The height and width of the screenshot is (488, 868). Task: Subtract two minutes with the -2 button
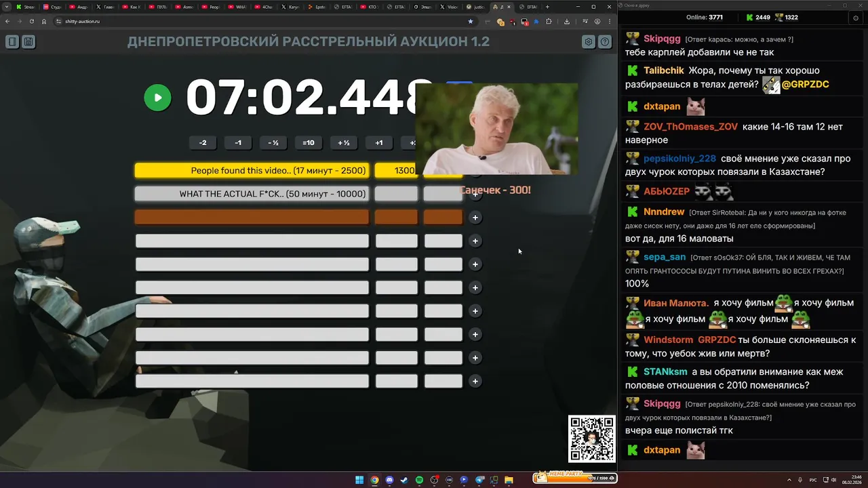point(203,142)
